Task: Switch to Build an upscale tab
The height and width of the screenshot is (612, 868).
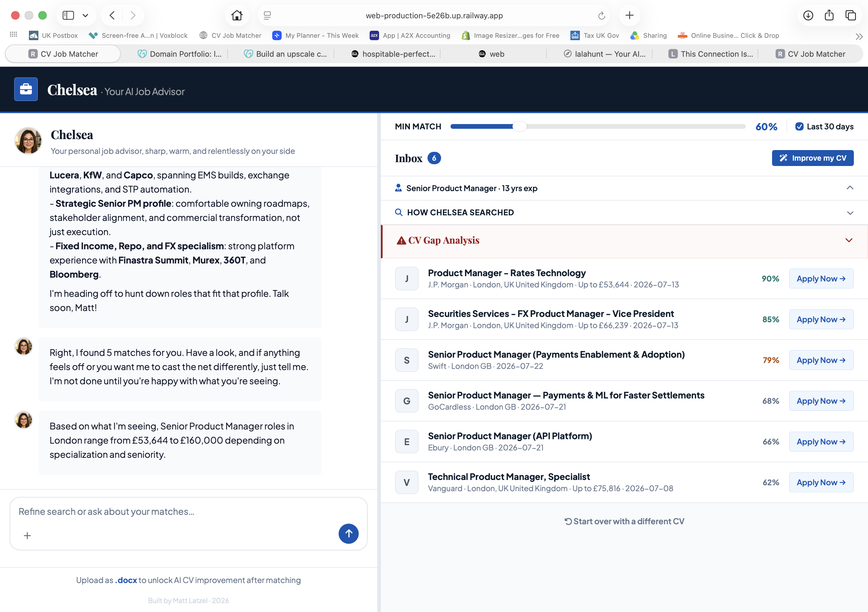Action: tap(285, 54)
